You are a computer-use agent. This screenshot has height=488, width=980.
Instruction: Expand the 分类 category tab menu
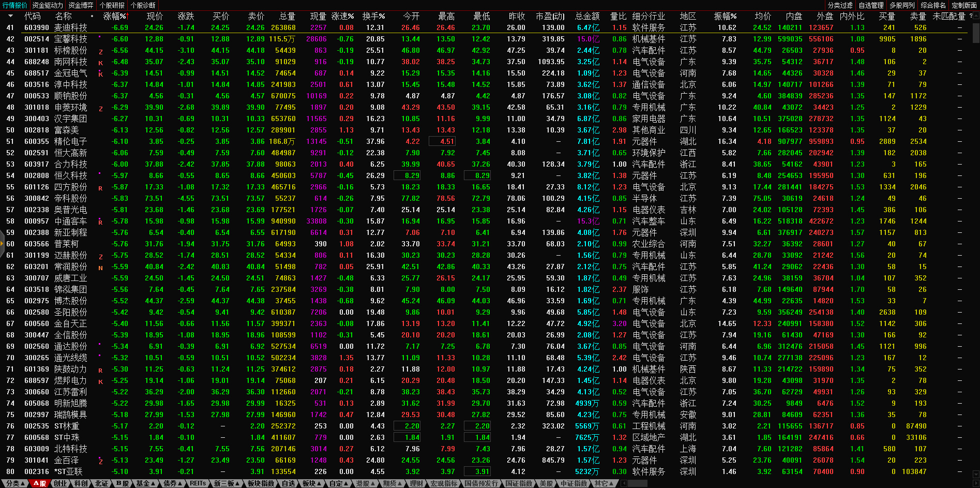pos(14,483)
